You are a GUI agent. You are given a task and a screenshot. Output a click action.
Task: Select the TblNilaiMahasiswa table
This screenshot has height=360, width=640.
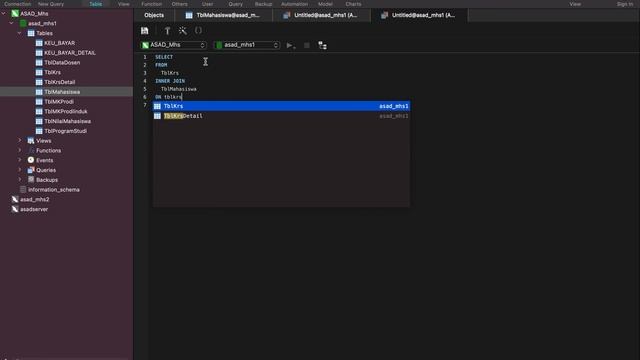pos(67,121)
